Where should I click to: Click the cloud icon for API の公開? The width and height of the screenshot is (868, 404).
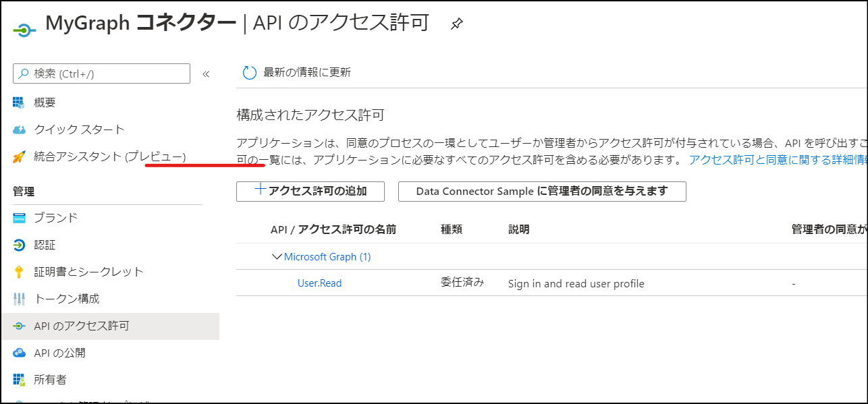(19, 353)
